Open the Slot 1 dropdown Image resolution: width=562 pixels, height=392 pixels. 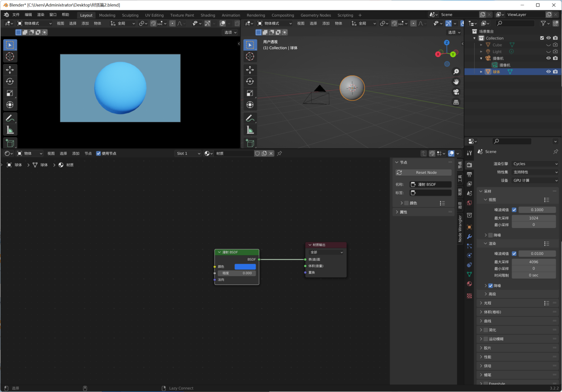tap(188, 153)
